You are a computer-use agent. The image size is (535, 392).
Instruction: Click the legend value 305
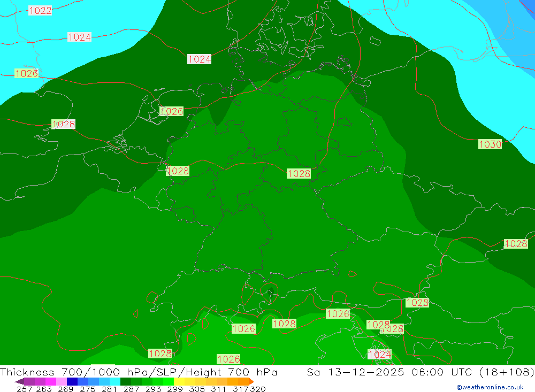[197, 389]
